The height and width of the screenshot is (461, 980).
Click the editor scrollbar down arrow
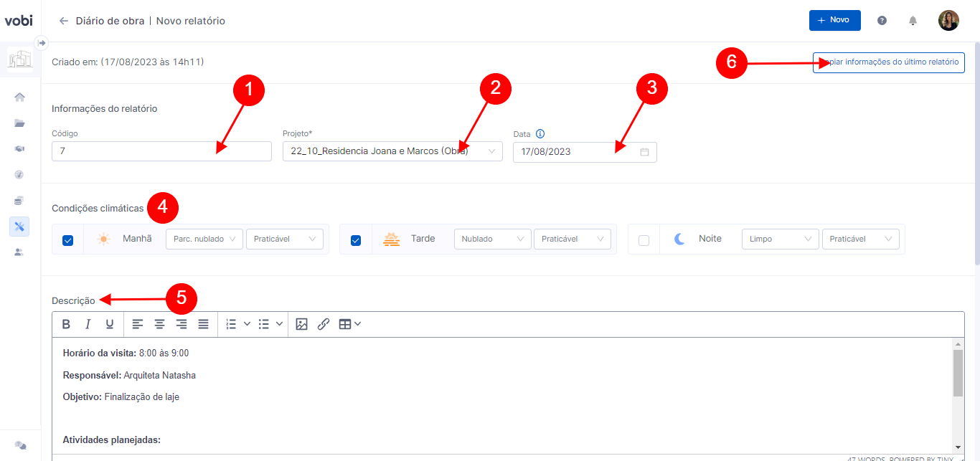958,447
